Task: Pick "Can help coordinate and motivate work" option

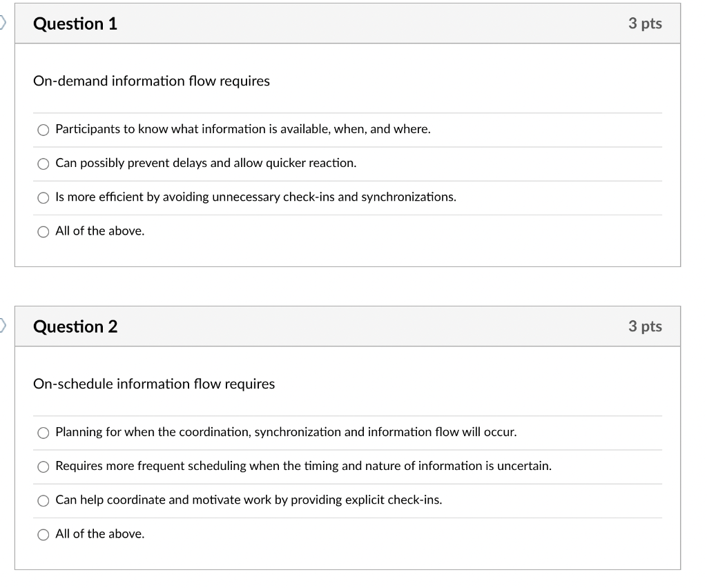Action: click(43, 500)
